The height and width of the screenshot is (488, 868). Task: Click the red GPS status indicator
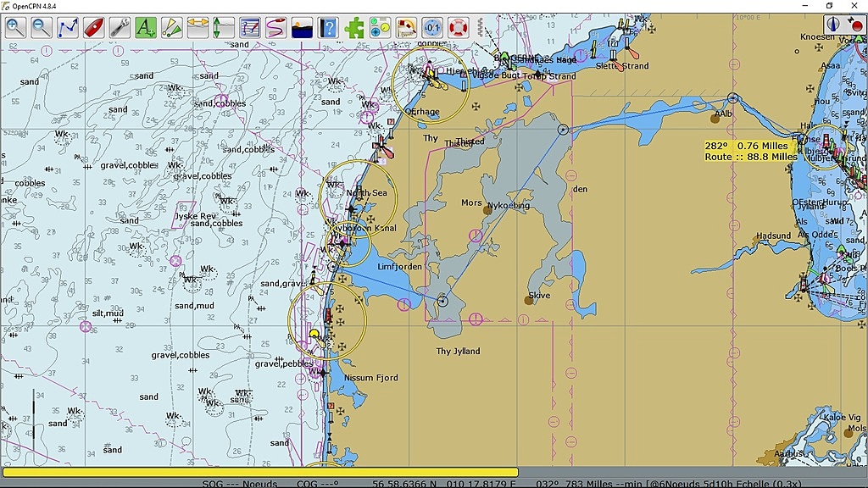[855, 25]
